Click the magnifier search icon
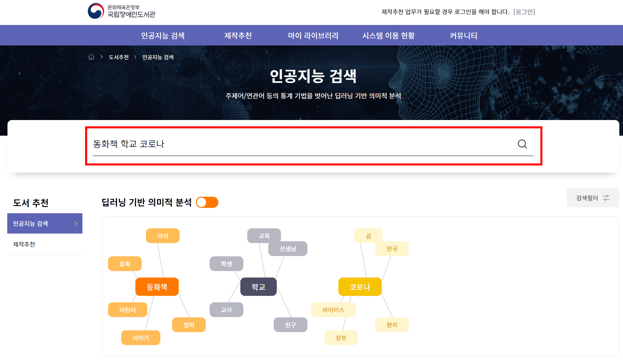This screenshot has width=623, height=364. click(522, 144)
